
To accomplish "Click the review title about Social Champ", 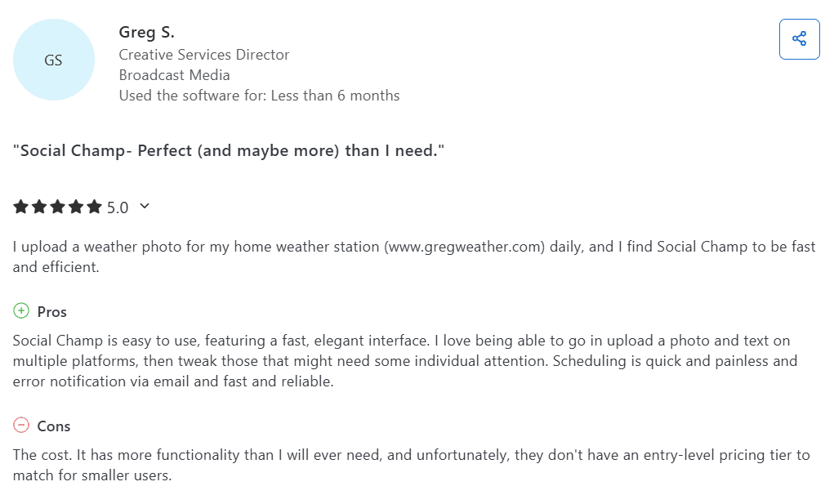I will coord(229,151).
